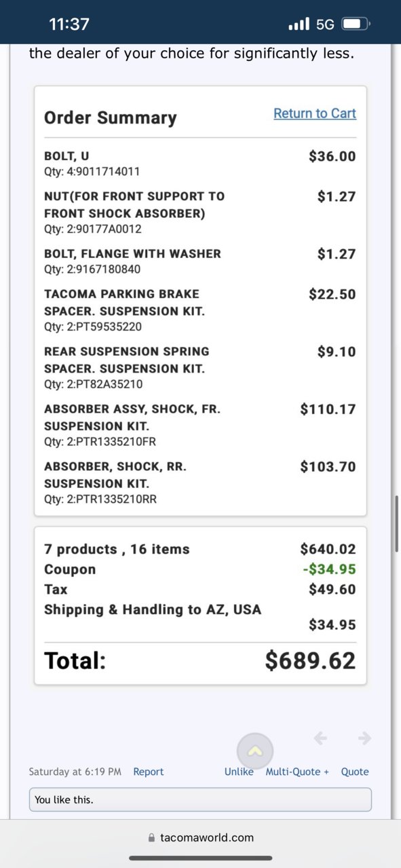The image size is (401, 868).
Task: Tap the Tacoma Parking Brake Spacer item
Action: click(x=200, y=310)
